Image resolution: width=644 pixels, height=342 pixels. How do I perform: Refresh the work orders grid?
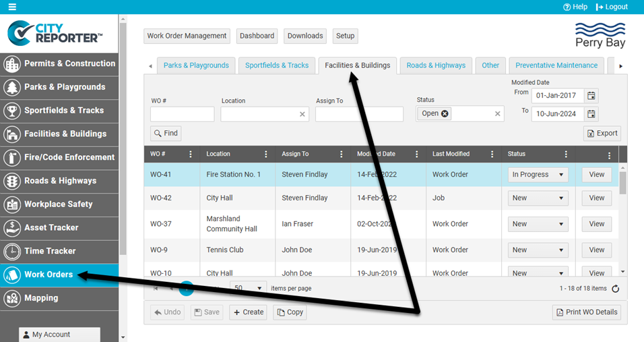pyautogui.click(x=615, y=289)
